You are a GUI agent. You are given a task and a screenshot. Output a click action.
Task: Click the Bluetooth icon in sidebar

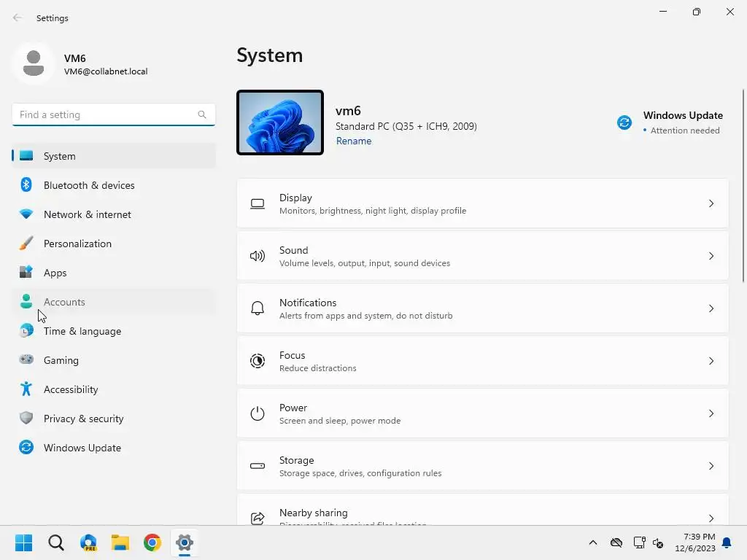point(26,184)
